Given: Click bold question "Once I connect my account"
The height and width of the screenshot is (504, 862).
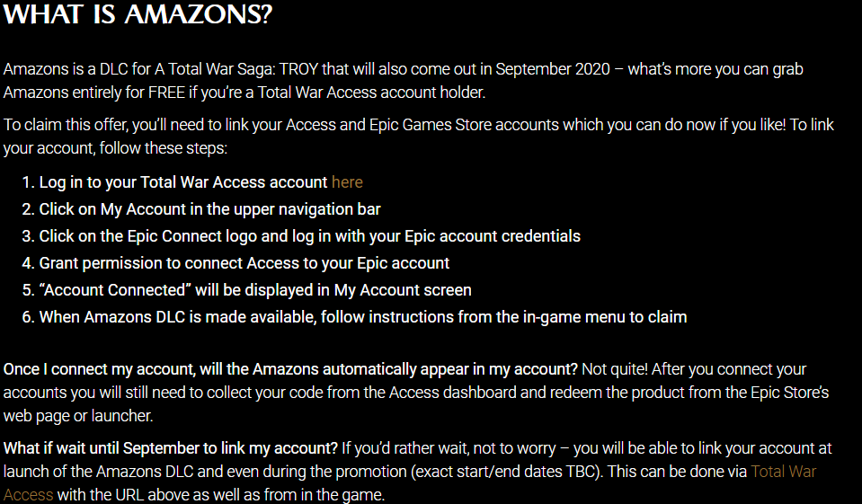Looking at the screenshot, I should [290, 369].
